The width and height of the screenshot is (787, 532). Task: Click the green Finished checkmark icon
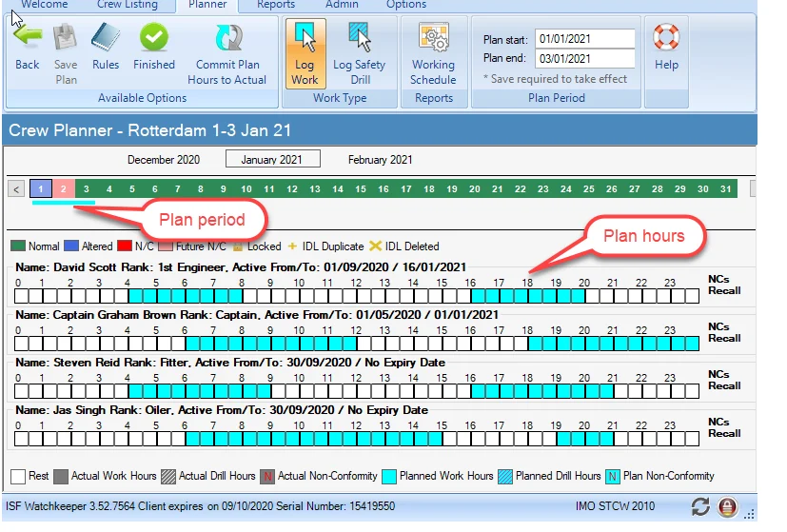[x=154, y=38]
